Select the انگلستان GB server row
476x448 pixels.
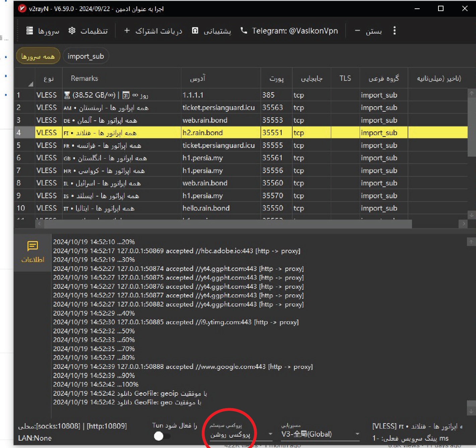[x=241, y=158]
